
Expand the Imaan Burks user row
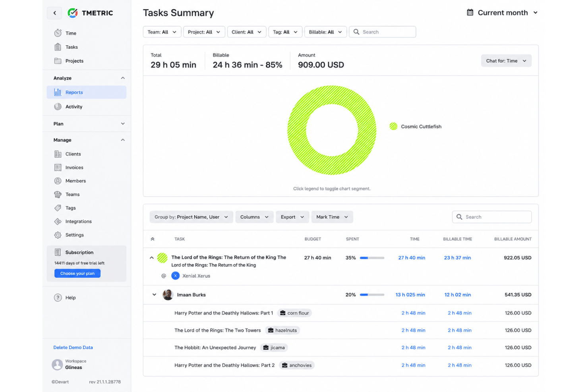154,295
